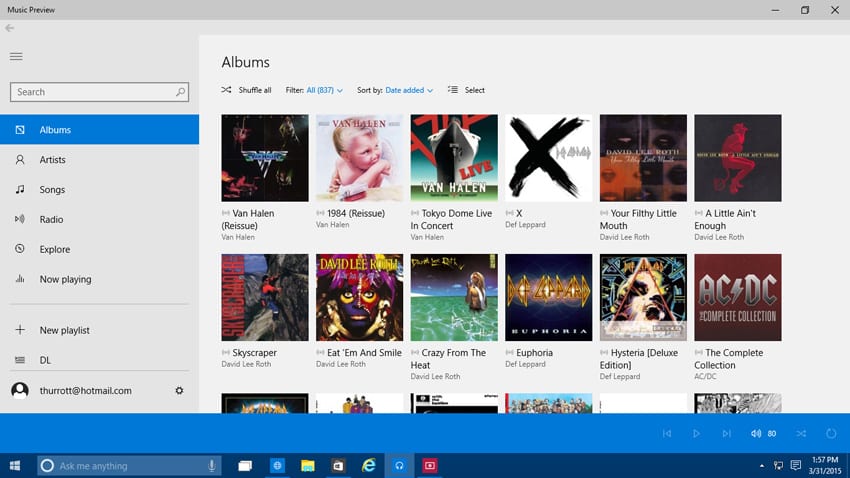This screenshot has width=850, height=478.
Task: Open account settings gear icon
Action: pos(179,390)
